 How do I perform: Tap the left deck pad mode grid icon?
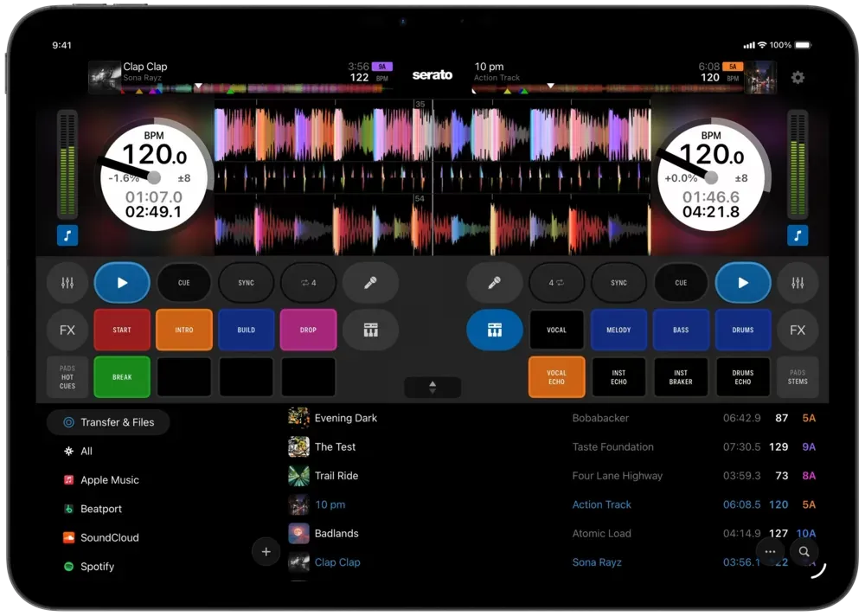coord(370,330)
